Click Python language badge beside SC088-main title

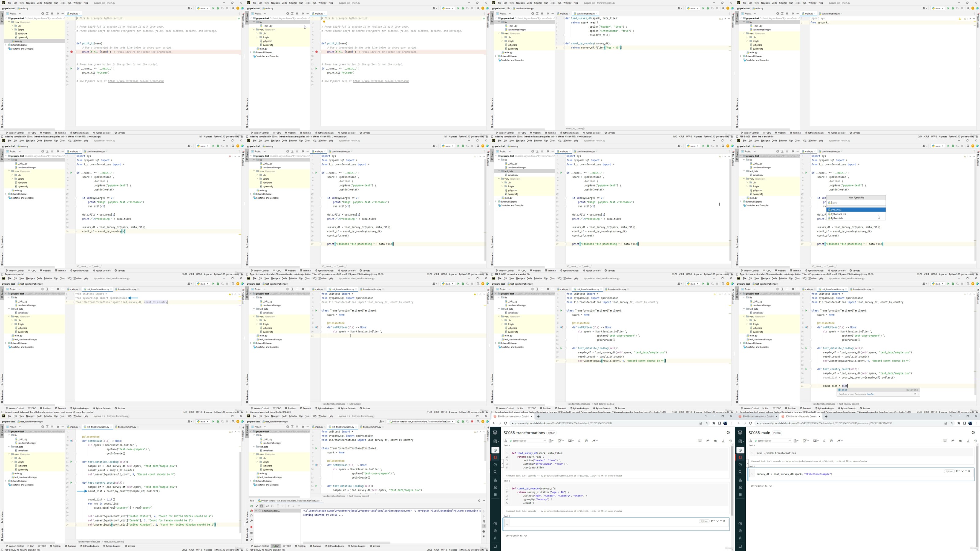tap(777, 433)
